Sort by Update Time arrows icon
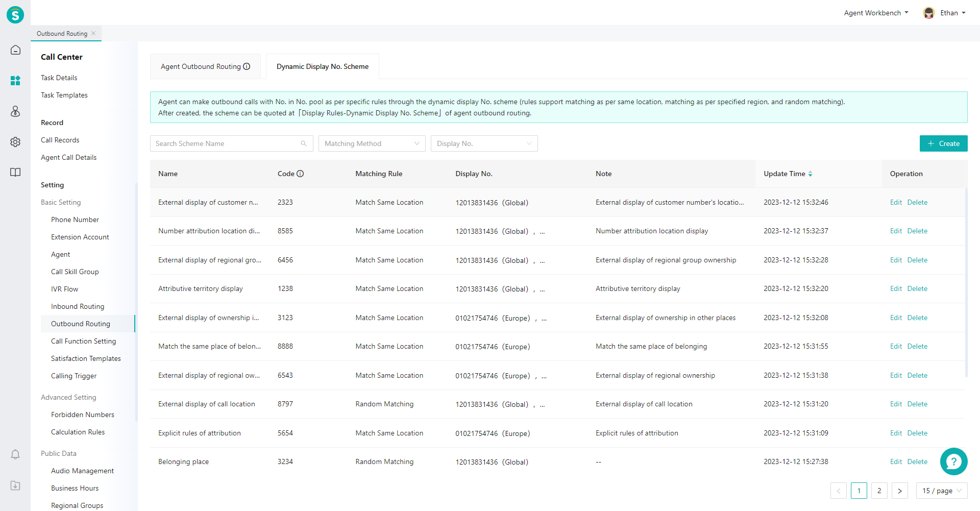980x511 pixels. (810, 174)
